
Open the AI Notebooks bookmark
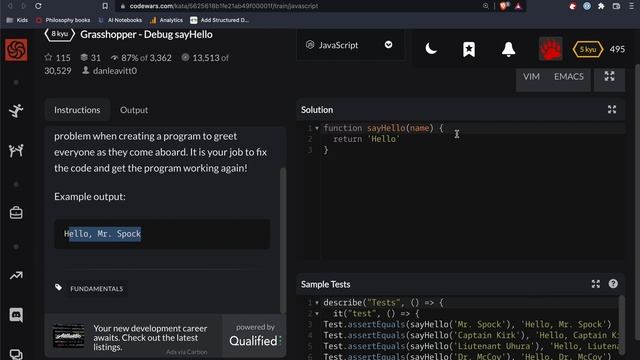pos(120,20)
